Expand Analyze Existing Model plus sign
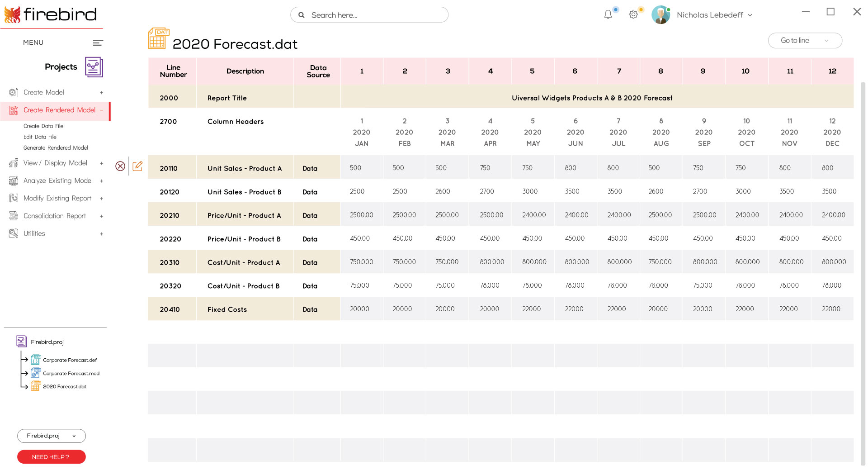This screenshot has width=868, height=470. tap(102, 181)
